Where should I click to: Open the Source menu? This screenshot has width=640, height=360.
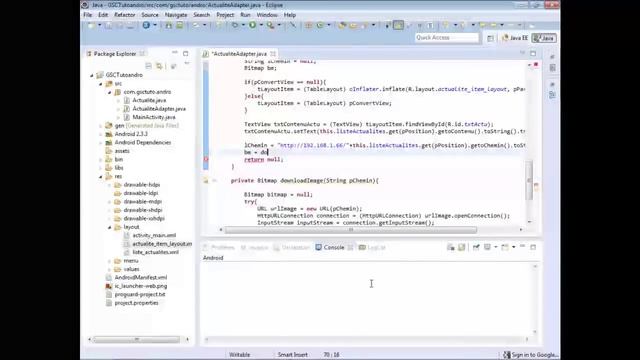click(150, 15)
